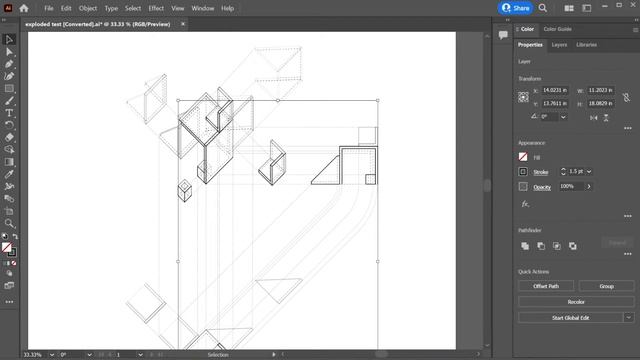
Task: Set the transform reference point grid
Action: click(523, 97)
